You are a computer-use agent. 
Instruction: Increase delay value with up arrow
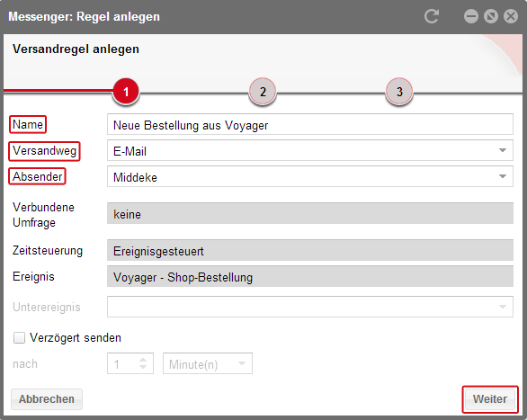pyautogui.click(x=143, y=360)
